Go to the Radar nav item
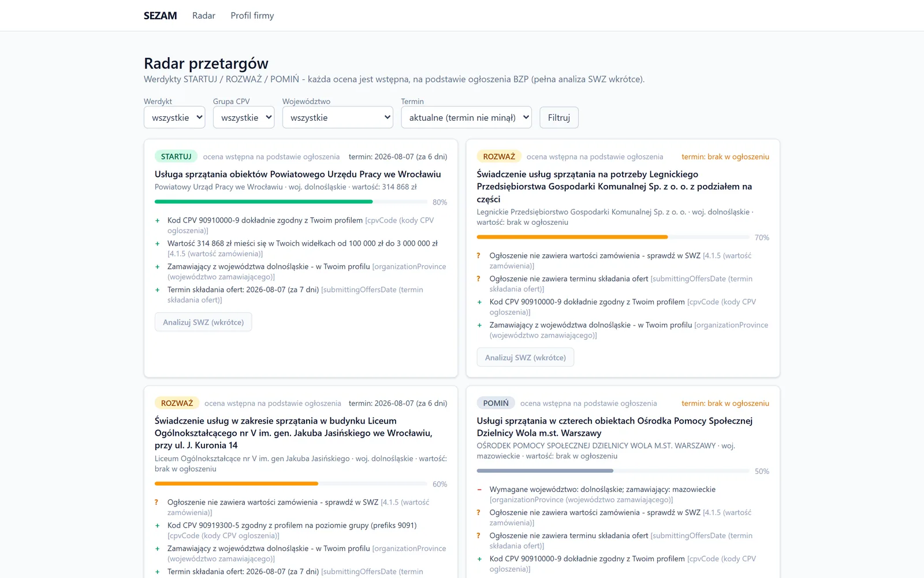The height and width of the screenshot is (578, 924). pos(203,16)
